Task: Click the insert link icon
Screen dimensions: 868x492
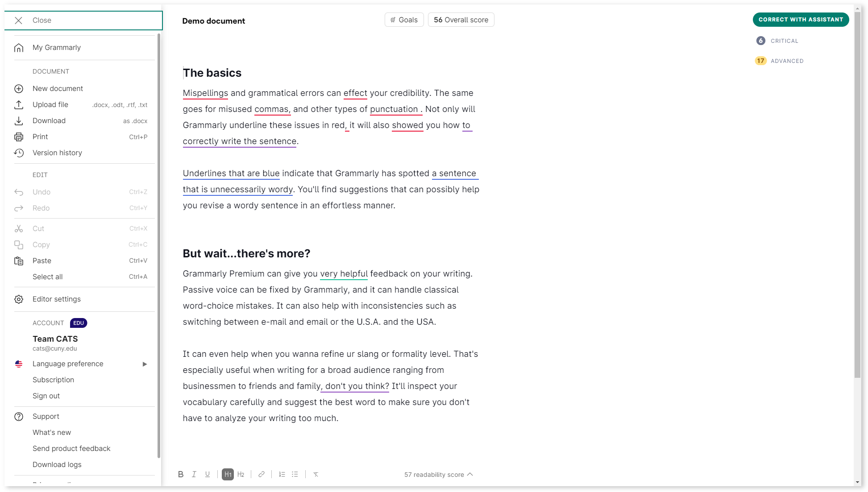Action: click(x=262, y=474)
